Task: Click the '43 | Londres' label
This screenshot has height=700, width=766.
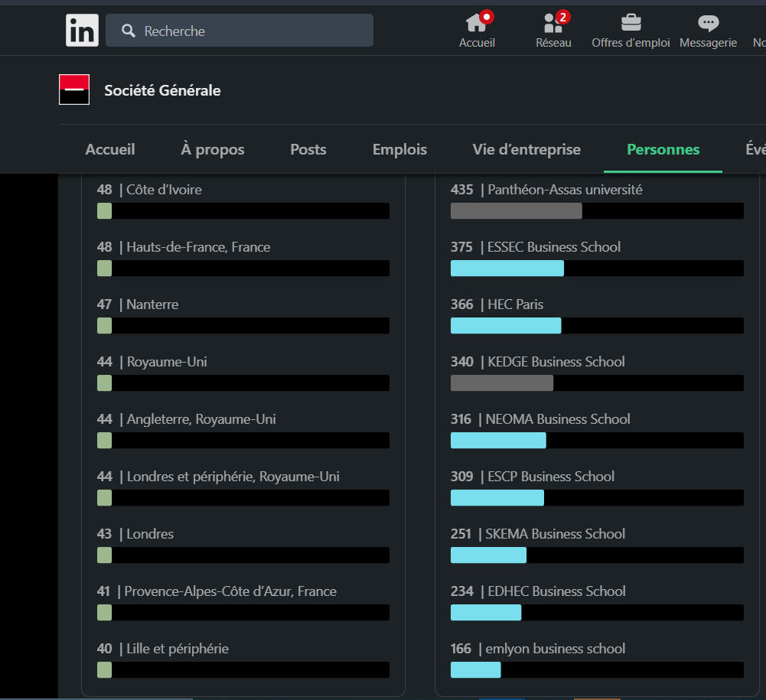Action: point(135,534)
